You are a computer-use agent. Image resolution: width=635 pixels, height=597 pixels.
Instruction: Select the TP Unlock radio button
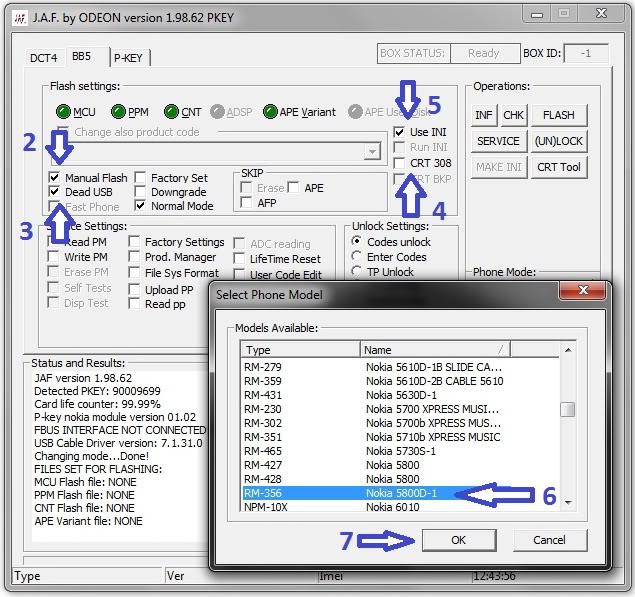[356, 271]
